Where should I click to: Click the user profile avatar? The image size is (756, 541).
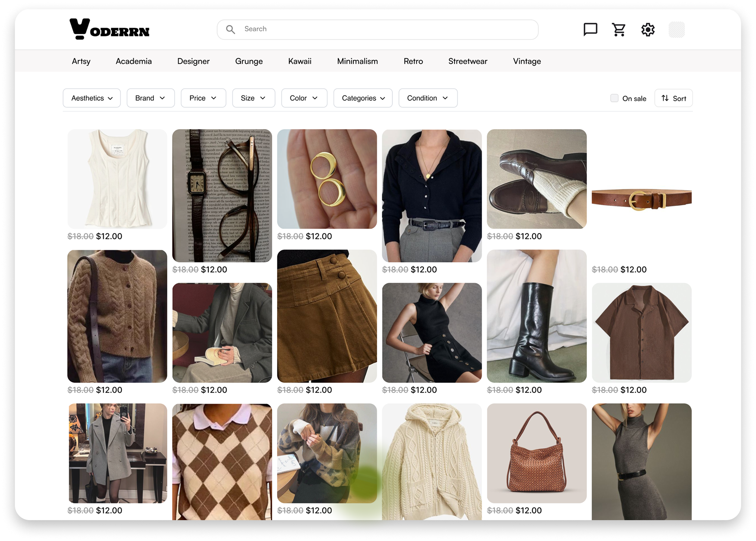coord(677,29)
